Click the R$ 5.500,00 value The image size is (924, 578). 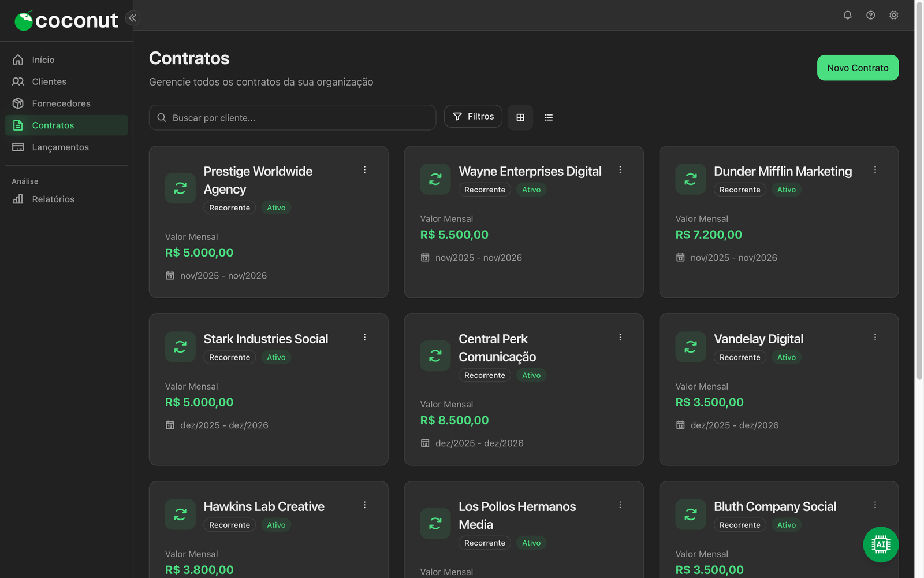point(454,235)
